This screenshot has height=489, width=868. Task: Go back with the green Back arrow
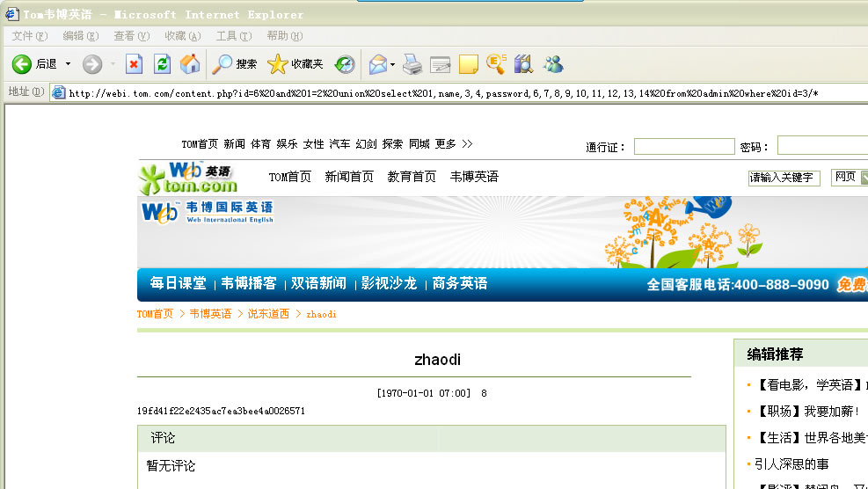(x=22, y=64)
